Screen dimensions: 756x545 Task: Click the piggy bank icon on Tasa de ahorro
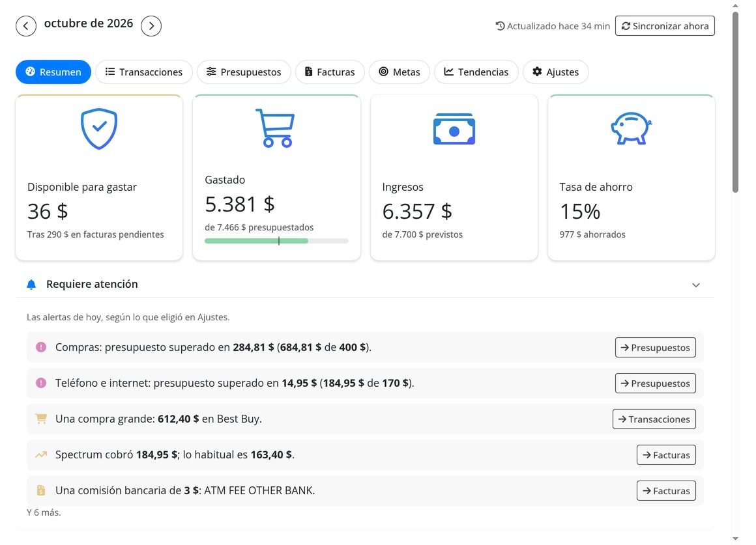pos(632,128)
